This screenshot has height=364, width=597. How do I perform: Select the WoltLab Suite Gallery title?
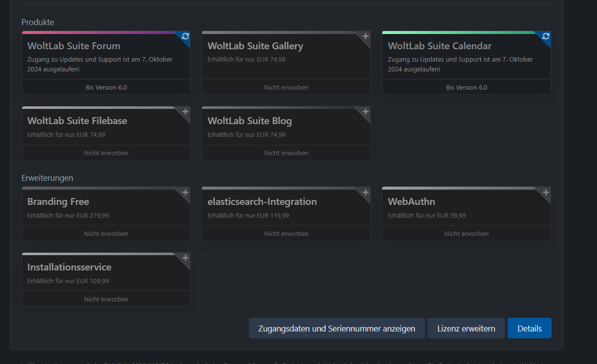tap(255, 46)
